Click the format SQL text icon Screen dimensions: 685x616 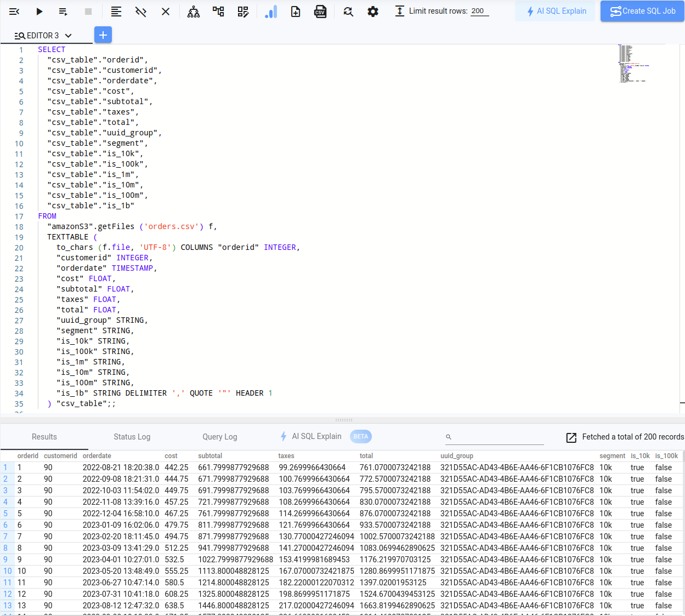point(116,12)
